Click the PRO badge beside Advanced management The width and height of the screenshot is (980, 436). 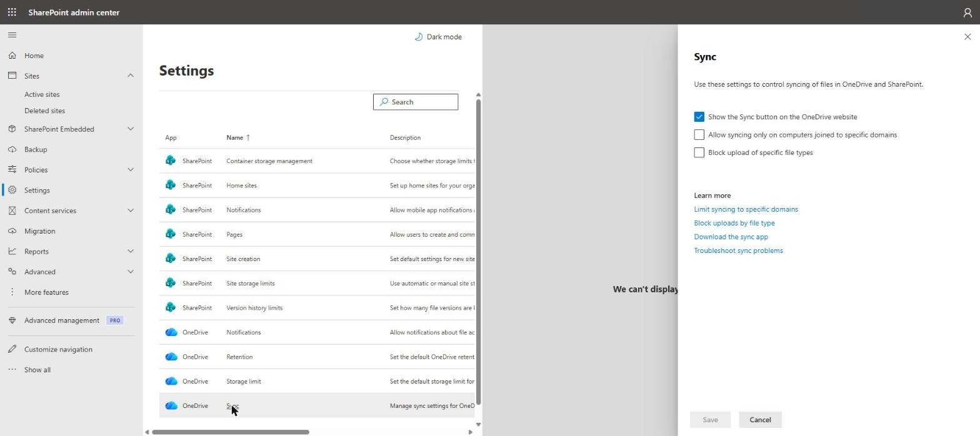pyautogui.click(x=114, y=320)
